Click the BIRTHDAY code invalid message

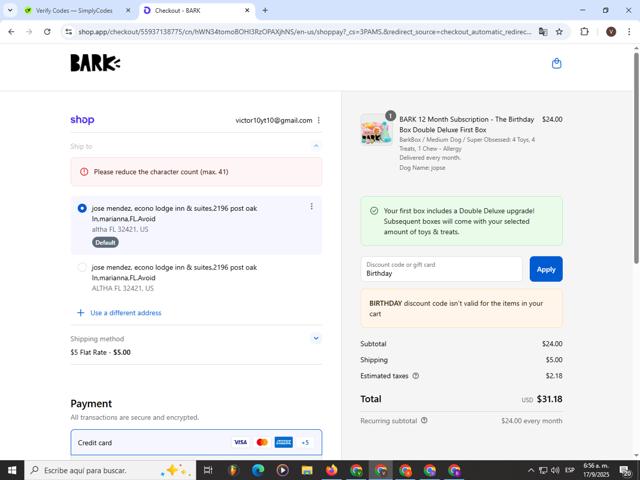(x=462, y=309)
